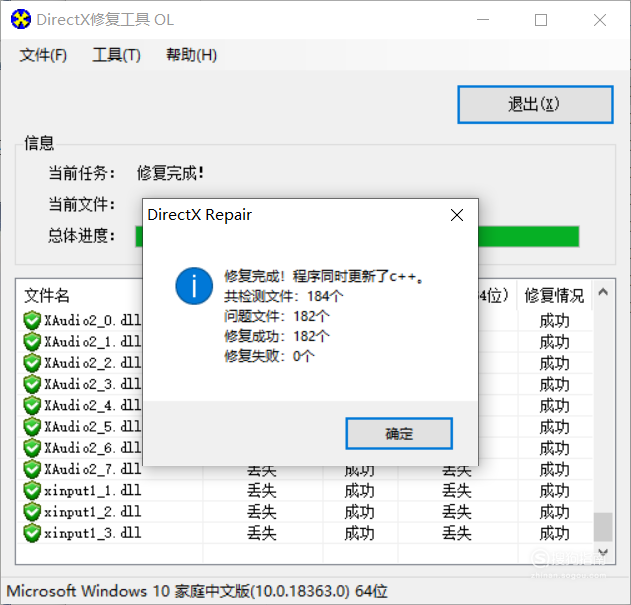
Task: Click the file list scrollbar thumb
Action: tap(603, 527)
